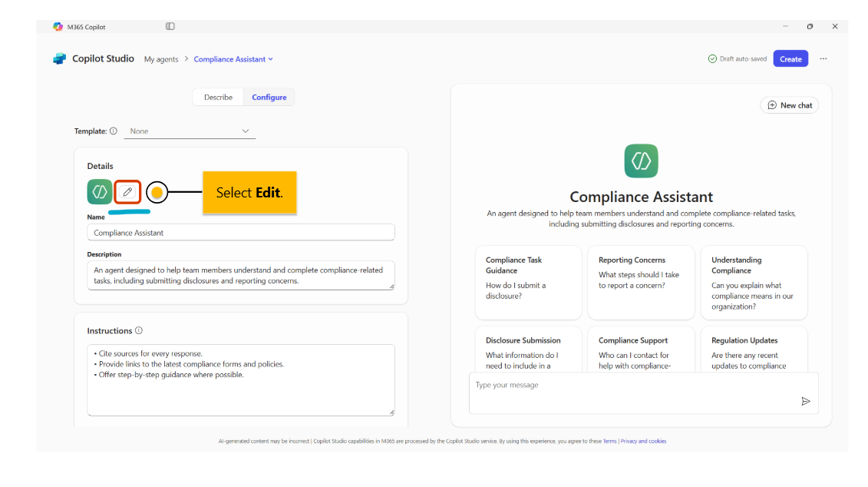This screenshot has height=487, width=868.
Task: Open the Terms link in footer
Action: tap(609, 442)
